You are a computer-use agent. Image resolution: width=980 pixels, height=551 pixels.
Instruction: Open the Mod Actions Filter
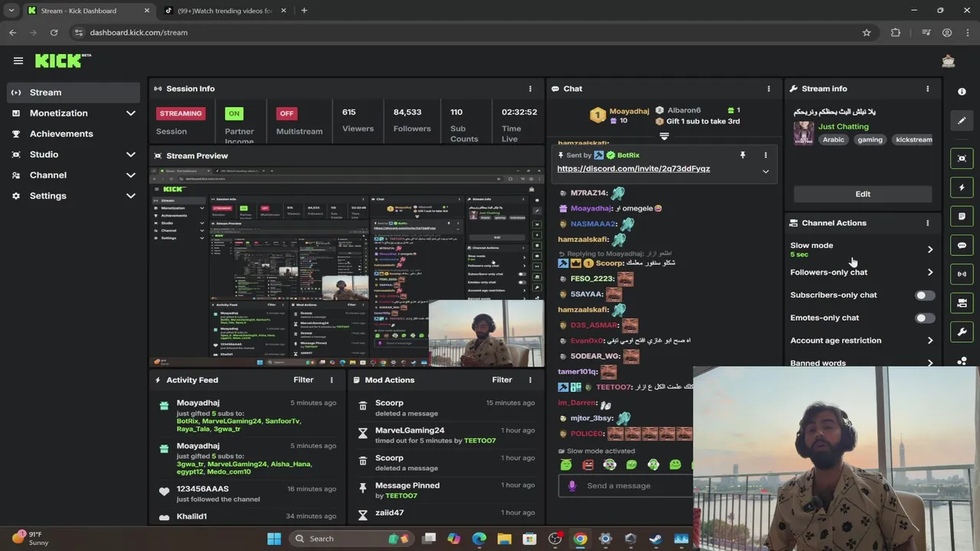pos(501,380)
